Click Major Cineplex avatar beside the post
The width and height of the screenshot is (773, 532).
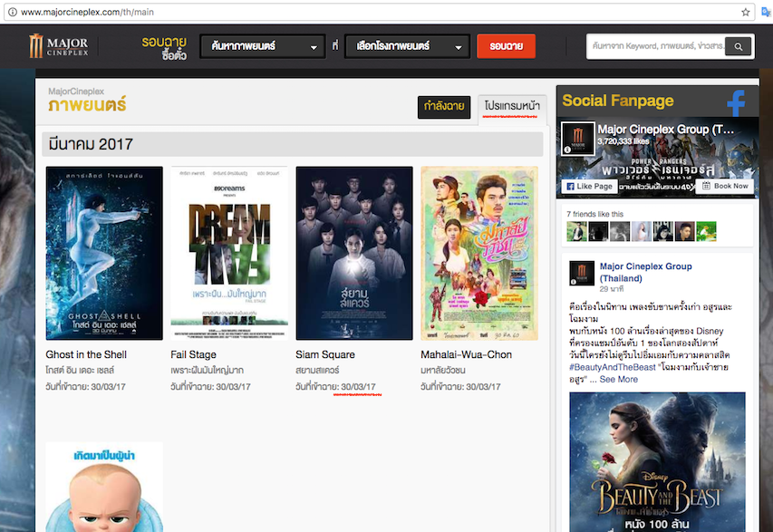[581, 273]
